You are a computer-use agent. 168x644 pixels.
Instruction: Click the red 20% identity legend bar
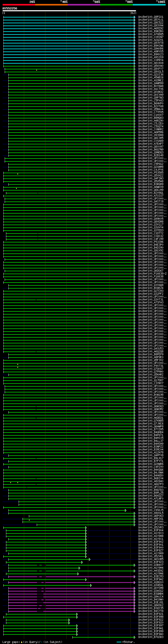tap(19, 5)
